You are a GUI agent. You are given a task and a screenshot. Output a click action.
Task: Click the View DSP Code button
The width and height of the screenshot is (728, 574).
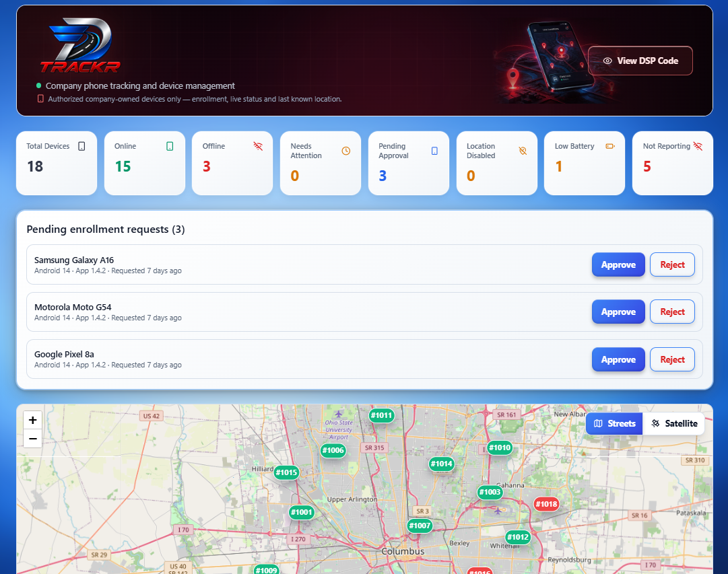click(640, 61)
